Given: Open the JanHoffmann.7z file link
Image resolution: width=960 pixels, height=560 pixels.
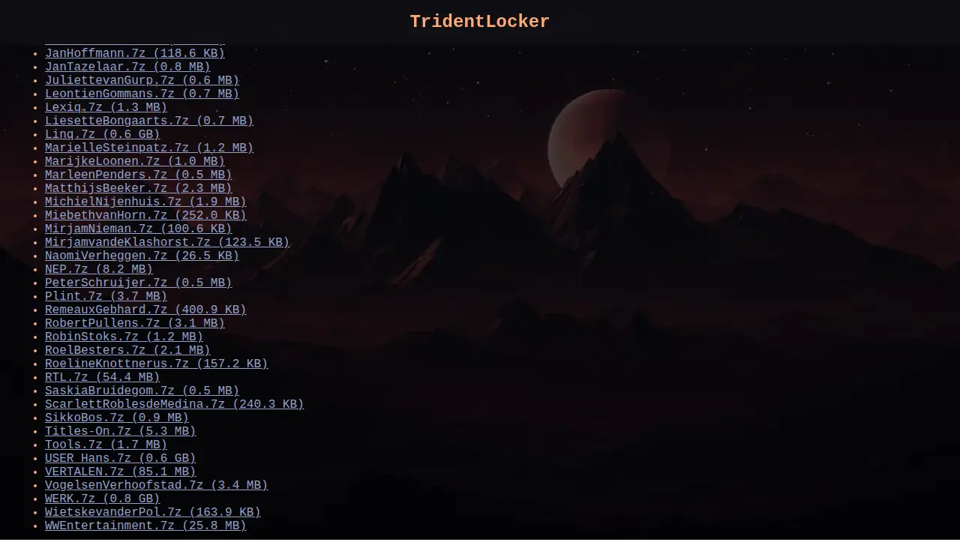Looking at the screenshot, I should (x=135, y=54).
